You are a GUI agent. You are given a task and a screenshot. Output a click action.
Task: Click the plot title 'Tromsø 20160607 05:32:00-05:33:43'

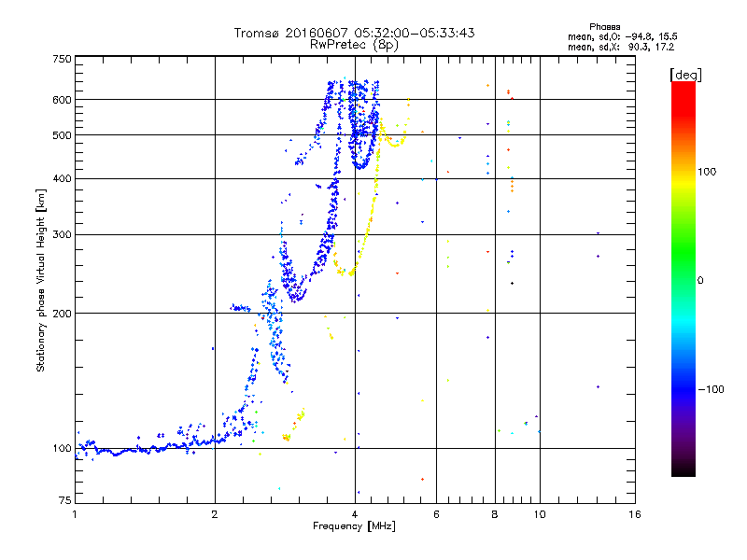coord(355,33)
